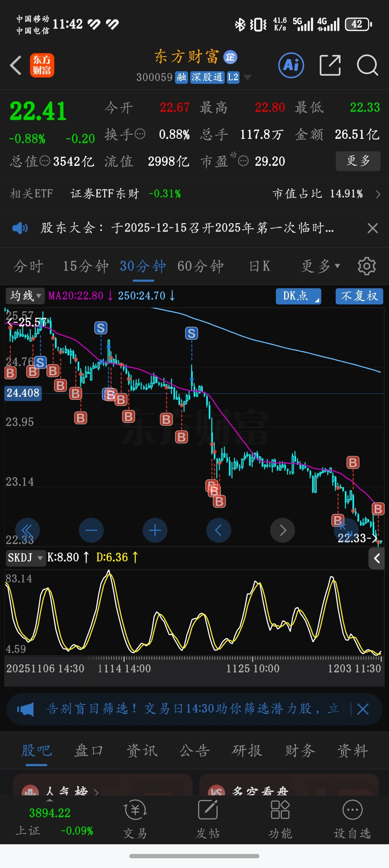The width and height of the screenshot is (389, 868).
Task: Tap the megaphone icon in promo banner
Action: (x=25, y=709)
